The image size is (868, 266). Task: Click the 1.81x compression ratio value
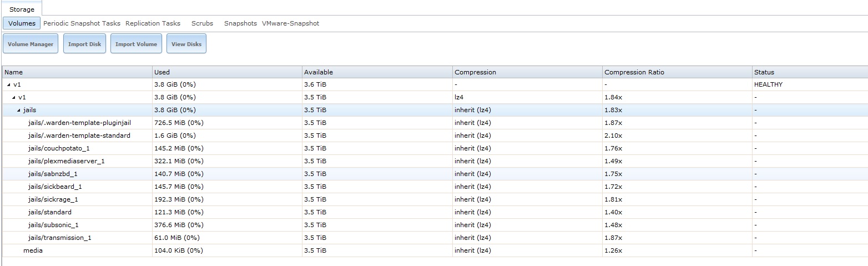click(613, 199)
